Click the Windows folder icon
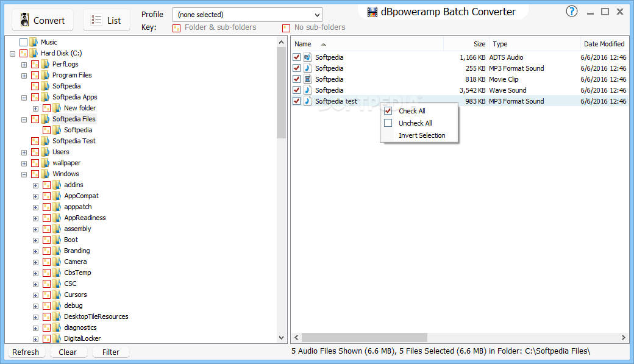The height and width of the screenshot is (364, 634). (46, 174)
